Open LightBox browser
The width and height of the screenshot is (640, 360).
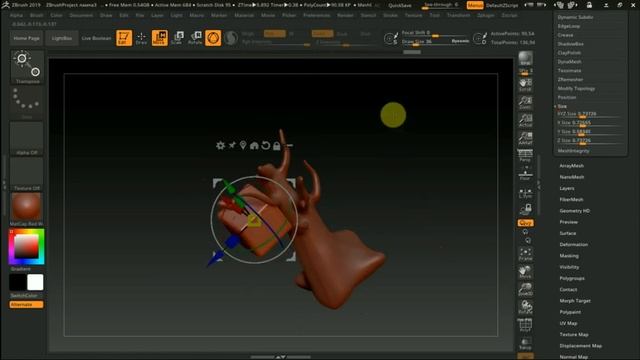pyautogui.click(x=62, y=38)
